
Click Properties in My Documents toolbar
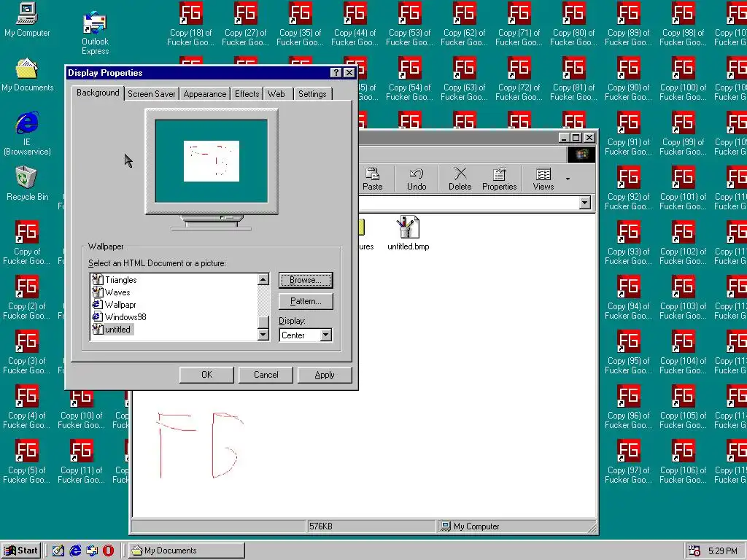pos(499,179)
